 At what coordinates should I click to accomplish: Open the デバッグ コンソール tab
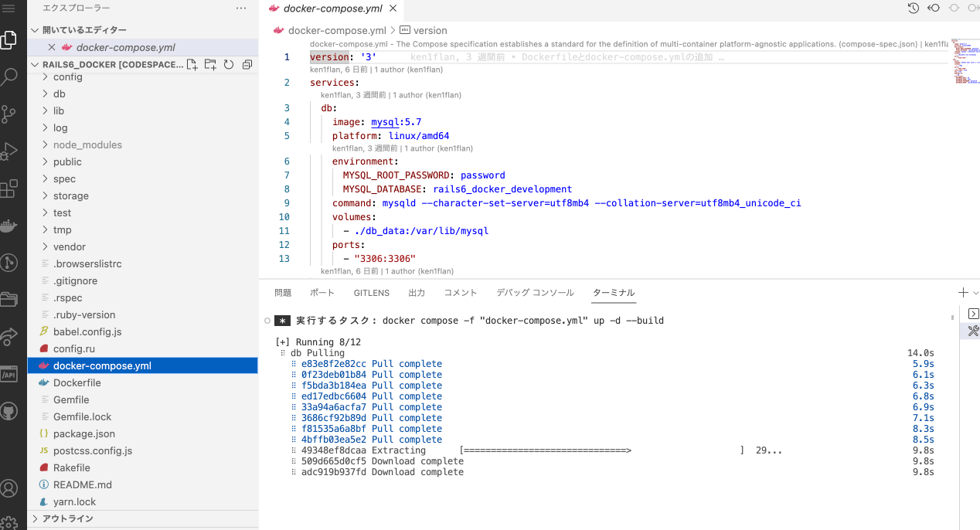pyautogui.click(x=535, y=293)
